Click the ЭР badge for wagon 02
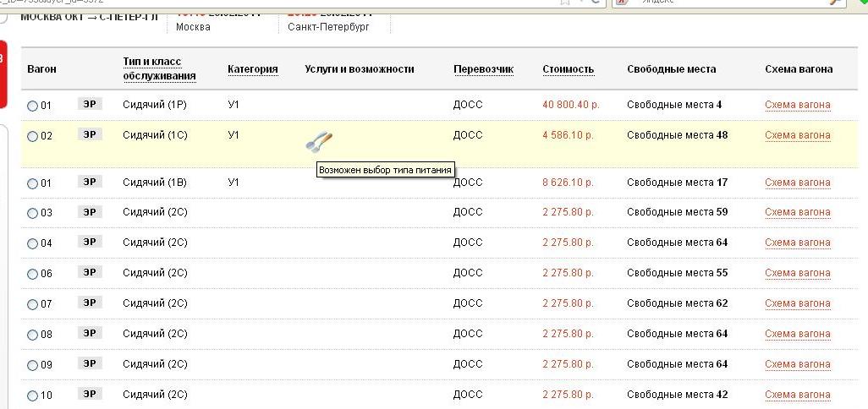The image size is (868, 409). [90, 134]
